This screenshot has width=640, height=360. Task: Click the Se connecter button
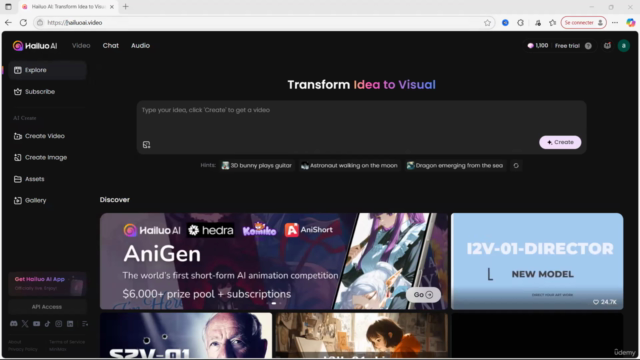pos(583,22)
